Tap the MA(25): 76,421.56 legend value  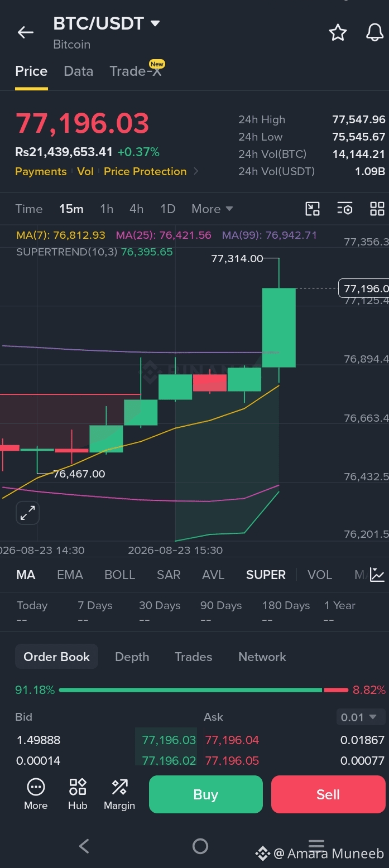(164, 235)
